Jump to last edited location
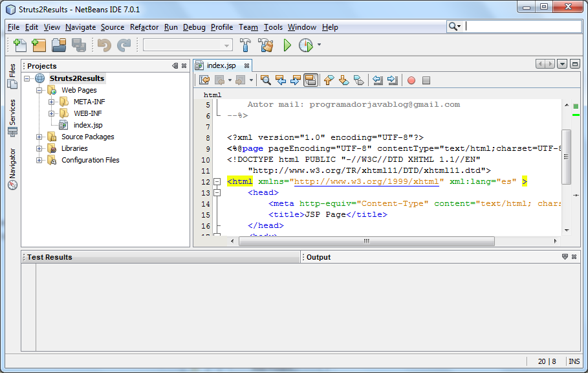 203,80
